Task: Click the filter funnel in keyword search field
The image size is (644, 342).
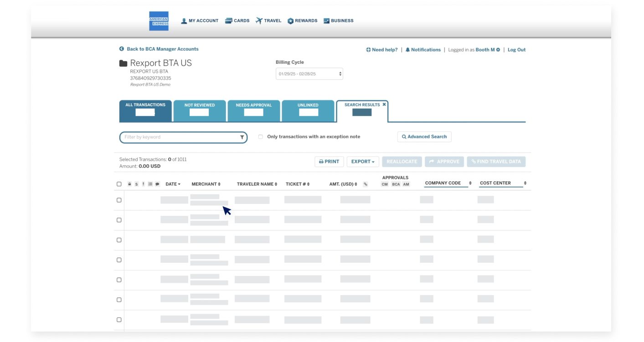Action: (x=241, y=137)
